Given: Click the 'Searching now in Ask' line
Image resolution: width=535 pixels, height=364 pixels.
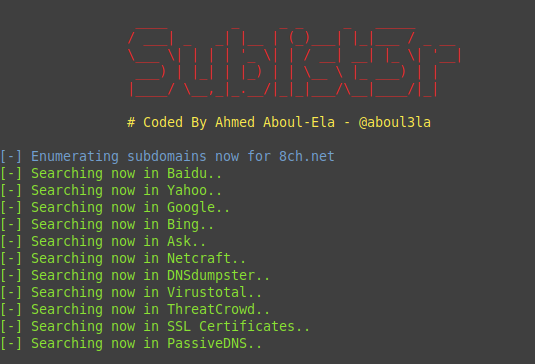Looking at the screenshot, I should click(x=103, y=242).
